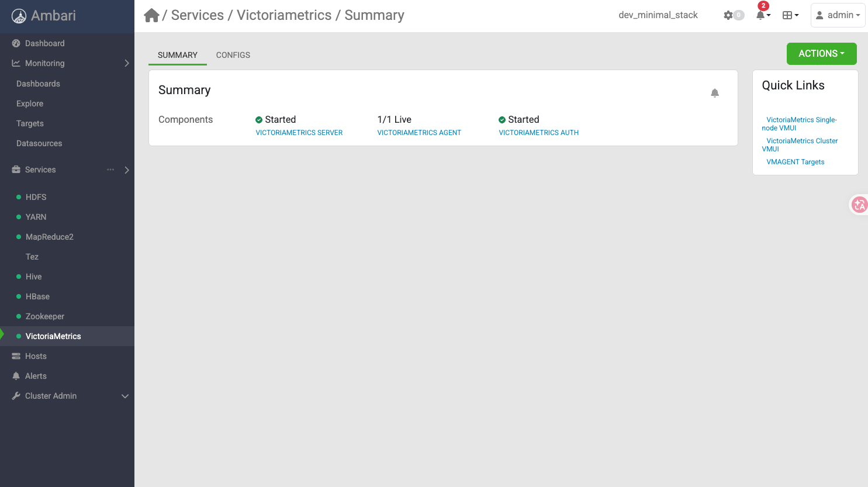Click the Services breadcrumb text
Image resolution: width=868 pixels, height=487 pixels.
tap(198, 15)
